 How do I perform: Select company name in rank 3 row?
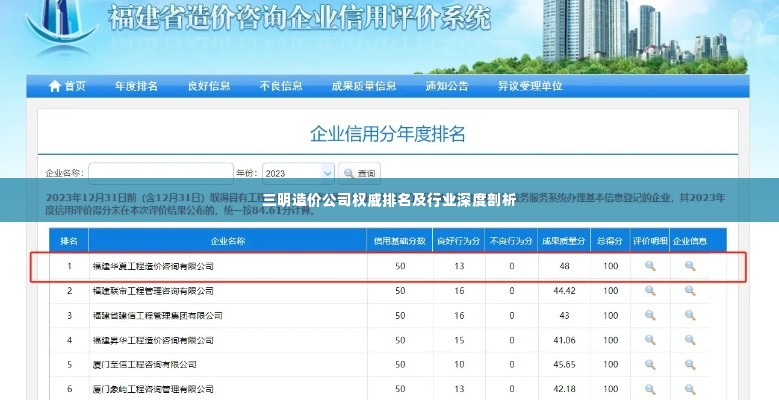click(x=157, y=316)
